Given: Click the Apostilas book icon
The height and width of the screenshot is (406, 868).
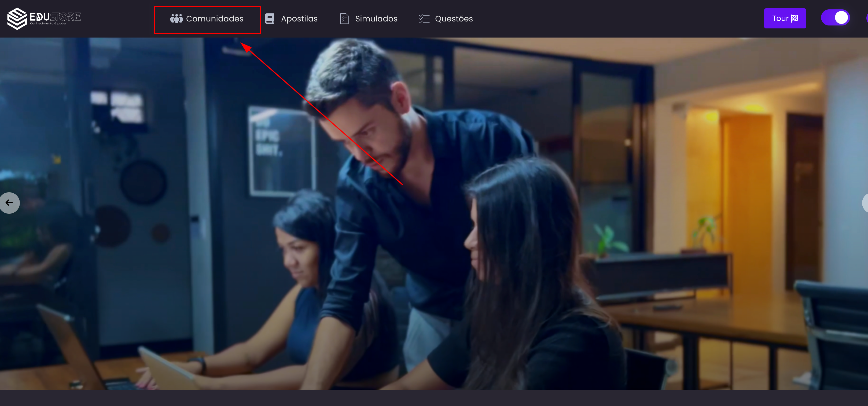Looking at the screenshot, I should (x=270, y=19).
